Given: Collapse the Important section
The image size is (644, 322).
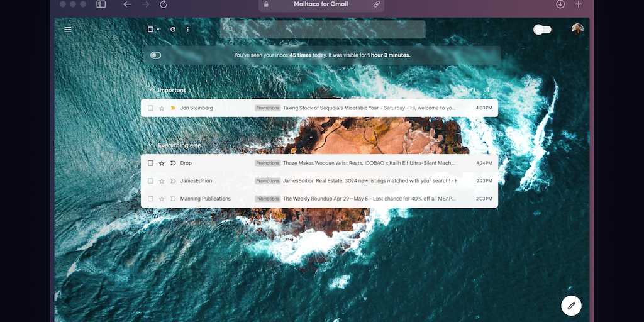Looking at the screenshot, I should pyautogui.click(x=150, y=89).
